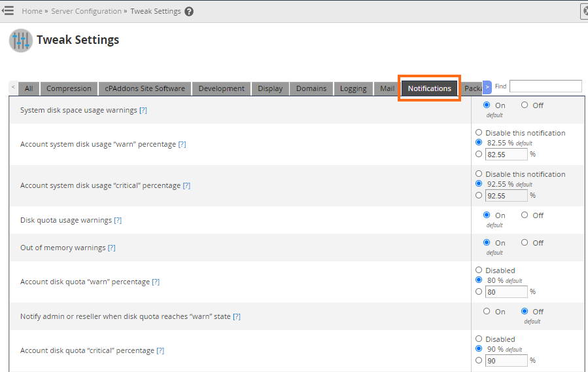This screenshot has width=588, height=372.
Task: Open the Tweak Settings help question icon
Action: click(x=189, y=12)
